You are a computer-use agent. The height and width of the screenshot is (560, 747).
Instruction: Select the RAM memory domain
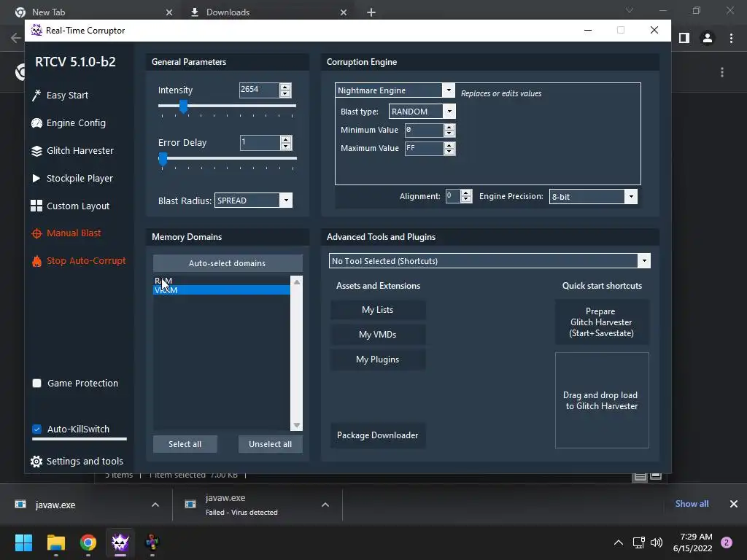tap(222, 281)
